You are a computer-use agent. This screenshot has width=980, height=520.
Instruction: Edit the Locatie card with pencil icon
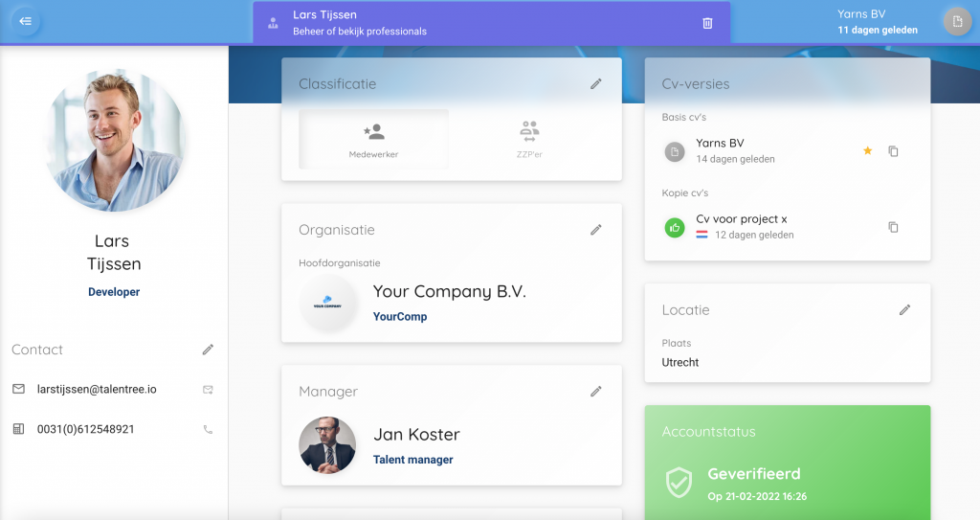tap(905, 310)
